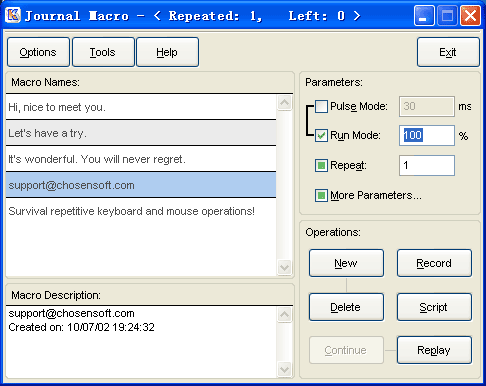Open the Script editor button
This screenshot has width=486, height=386.
(434, 307)
